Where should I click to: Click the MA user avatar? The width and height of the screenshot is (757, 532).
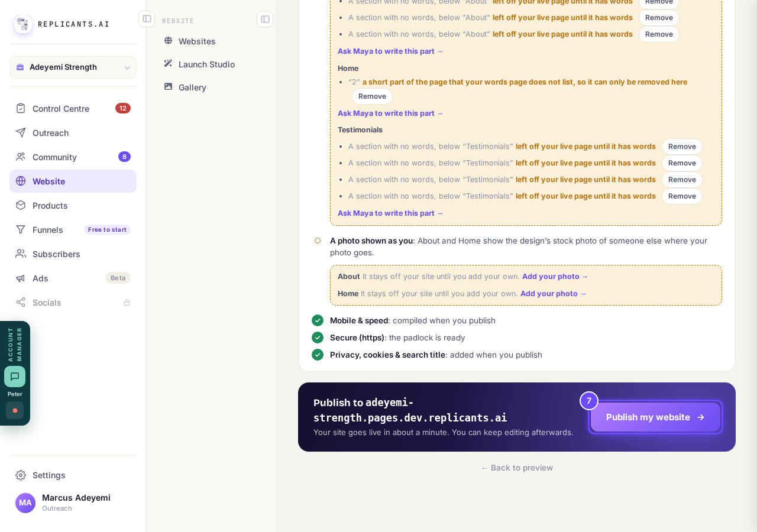click(25, 503)
